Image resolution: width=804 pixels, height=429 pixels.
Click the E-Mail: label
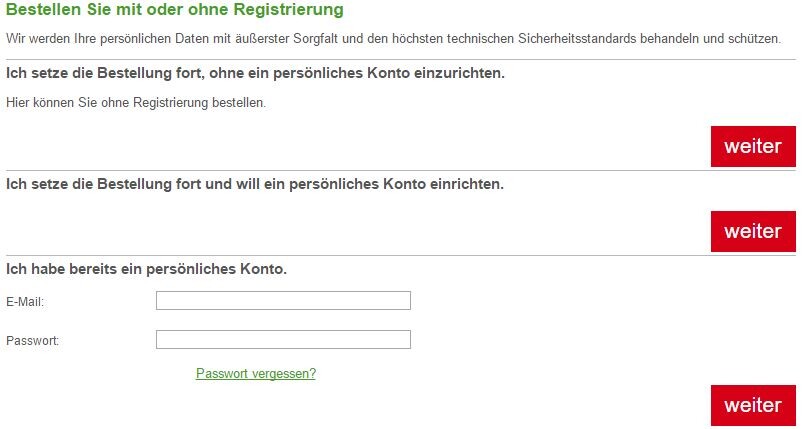click(x=25, y=302)
